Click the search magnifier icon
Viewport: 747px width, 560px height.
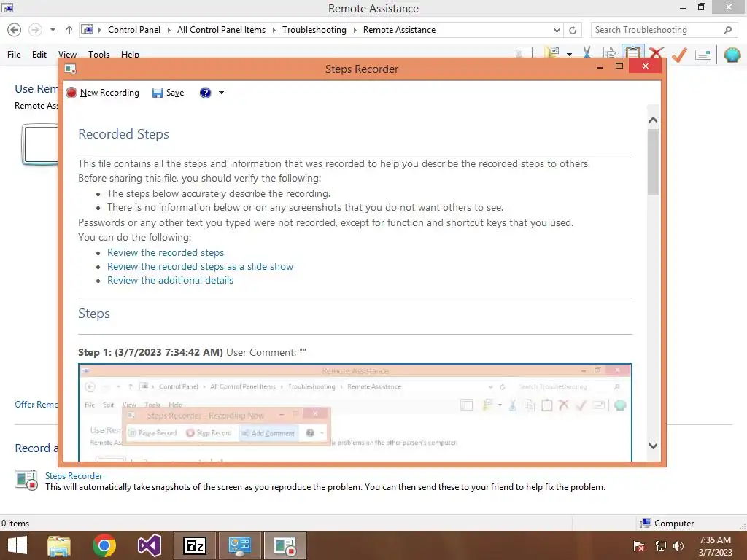[x=727, y=30]
